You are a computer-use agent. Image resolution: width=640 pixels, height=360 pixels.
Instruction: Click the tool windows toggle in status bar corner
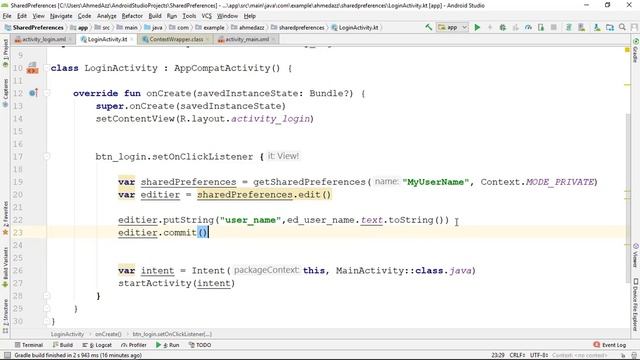[x=7, y=356]
